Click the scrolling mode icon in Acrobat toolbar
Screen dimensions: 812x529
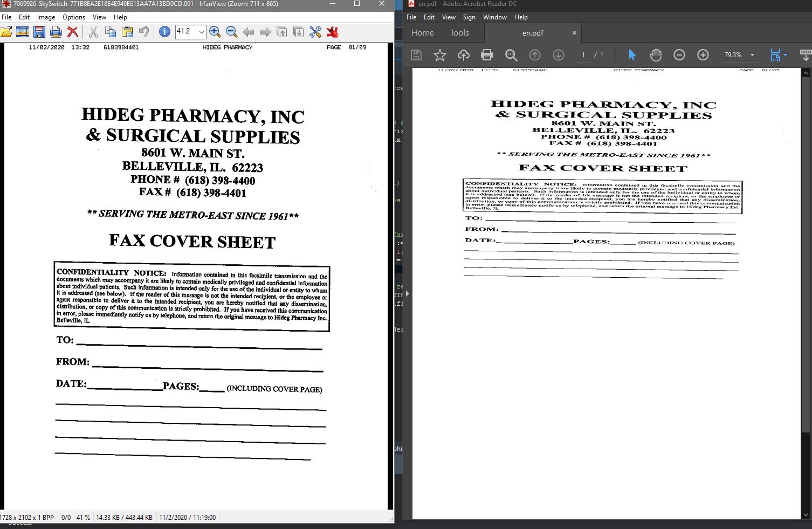[806, 55]
